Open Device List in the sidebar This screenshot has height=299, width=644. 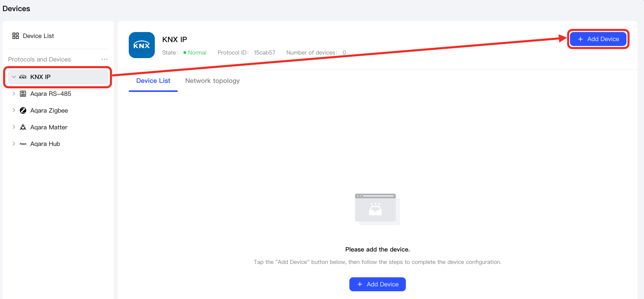point(38,36)
